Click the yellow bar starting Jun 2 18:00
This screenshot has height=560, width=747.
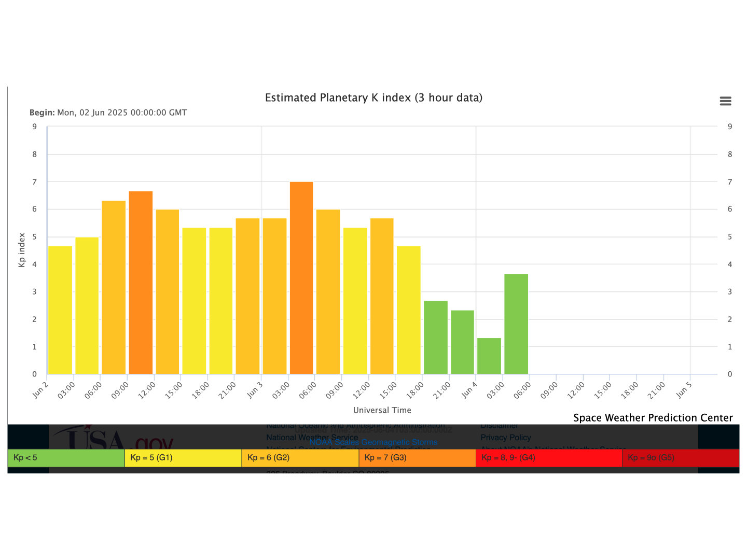[221, 301]
